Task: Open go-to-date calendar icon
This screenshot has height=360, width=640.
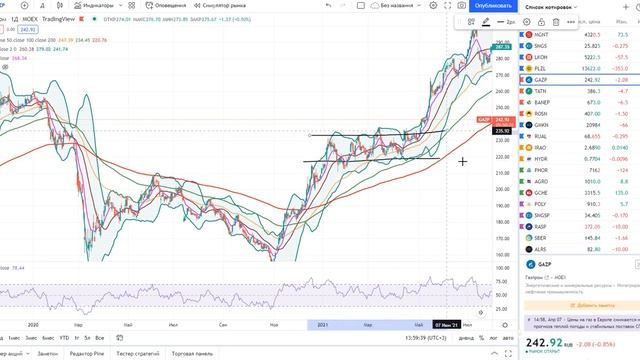Action: pyautogui.click(x=119, y=338)
